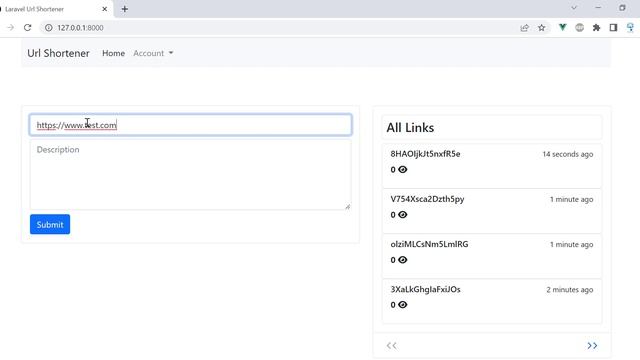The width and height of the screenshot is (640, 360).
Task: Click '1 minute ago' on V754Xsca2Dzth5py row
Action: tap(571, 200)
